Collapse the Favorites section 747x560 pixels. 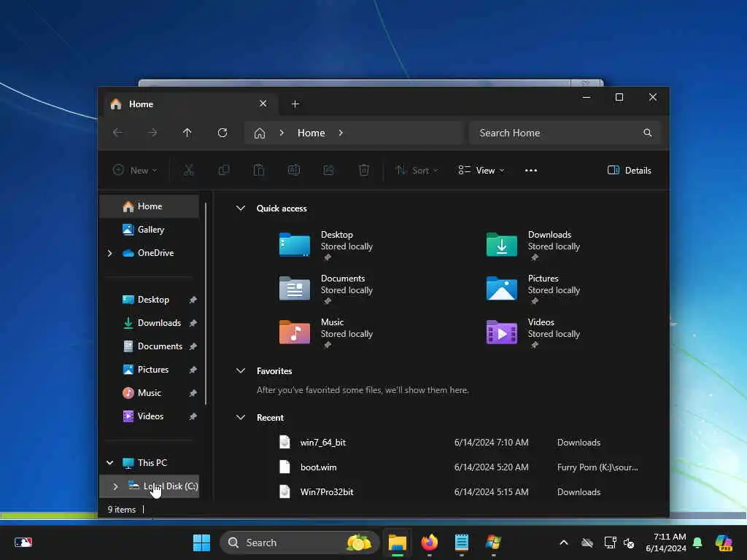tap(241, 370)
